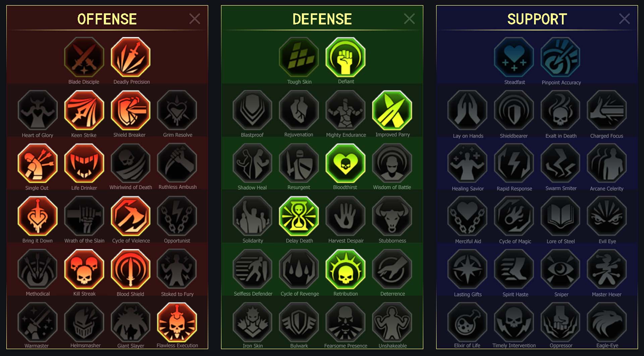Close the Offense mastery panel
Screen dimensions: 644x356
click(x=195, y=19)
